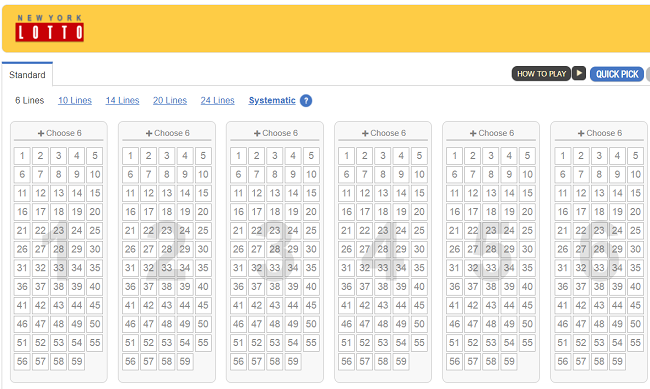Pick number 9 in line 4
650x389 pixels.
click(401, 174)
